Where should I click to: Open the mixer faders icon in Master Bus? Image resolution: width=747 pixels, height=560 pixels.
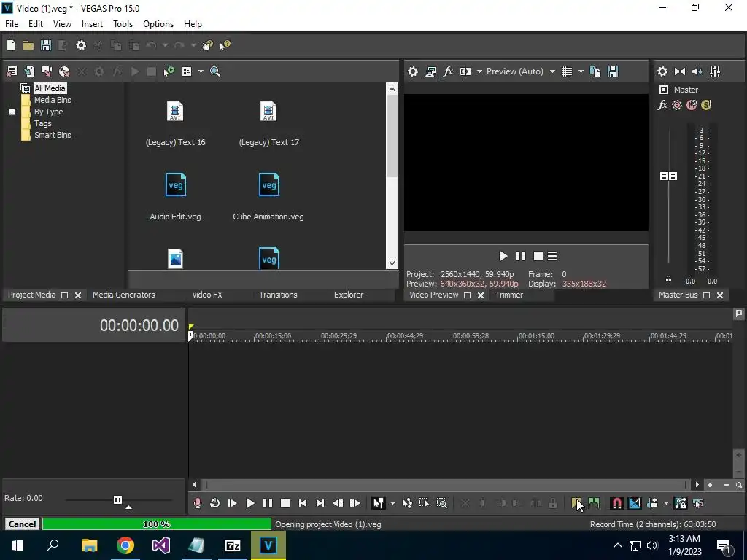point(715,71)
